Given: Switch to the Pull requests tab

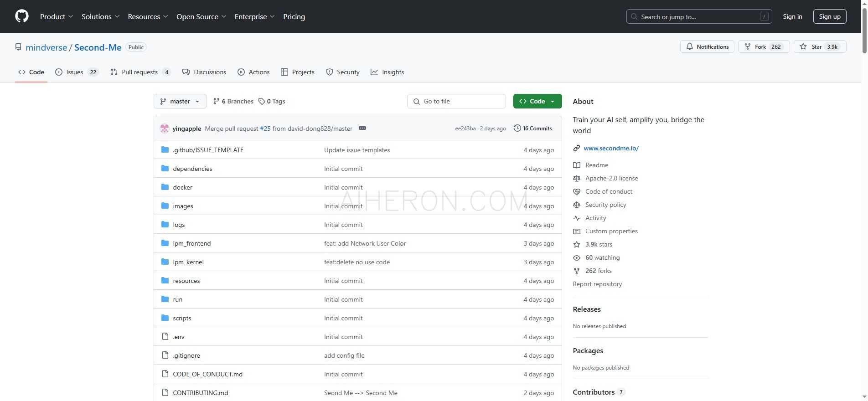Looking at the screenshot, I should [x=140, y=72].
